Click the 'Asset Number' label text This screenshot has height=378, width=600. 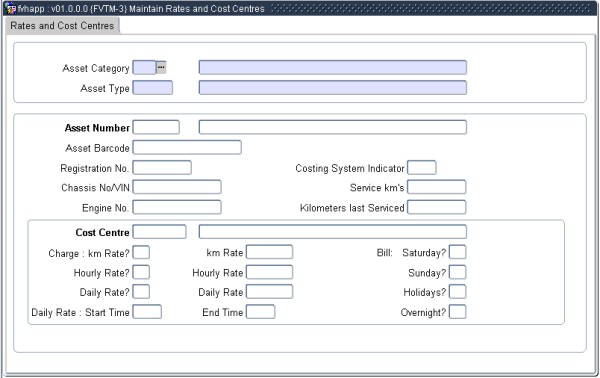pos(97,128)
